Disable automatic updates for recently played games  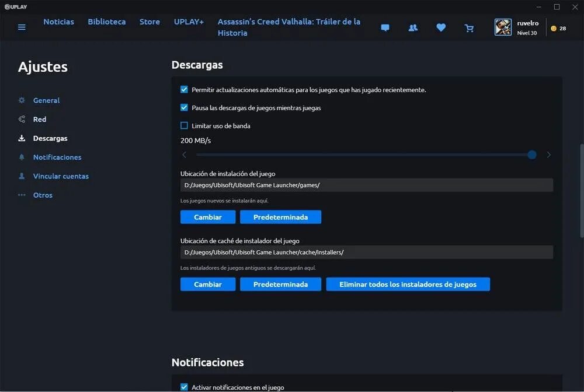coord(184,89)
